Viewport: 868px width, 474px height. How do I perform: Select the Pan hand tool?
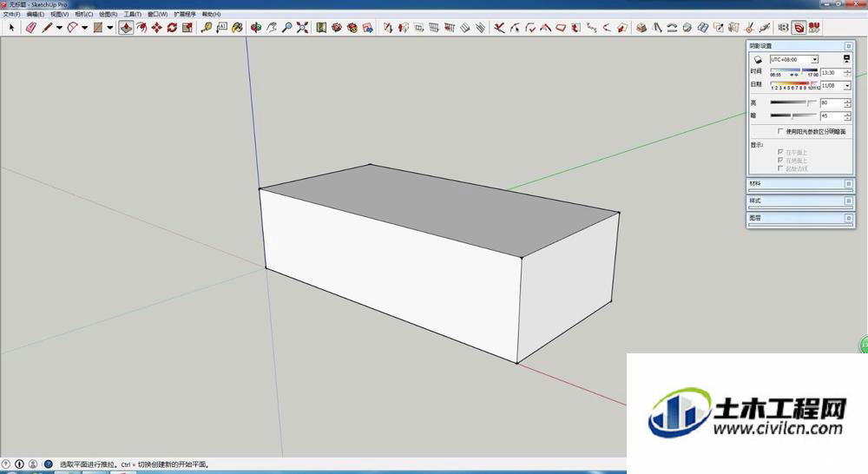pyautogui.click(x=271, y=27)
